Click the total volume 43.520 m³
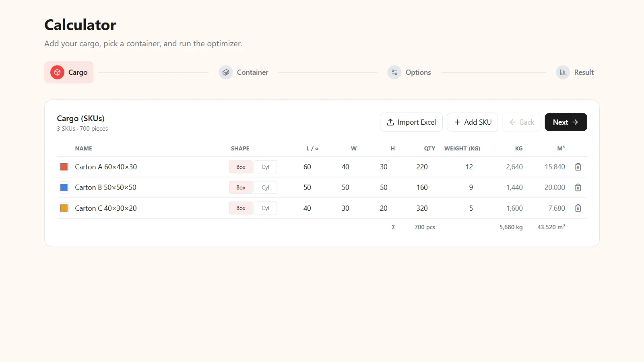This screenshot has width=644, height=362. click(551, 227)
